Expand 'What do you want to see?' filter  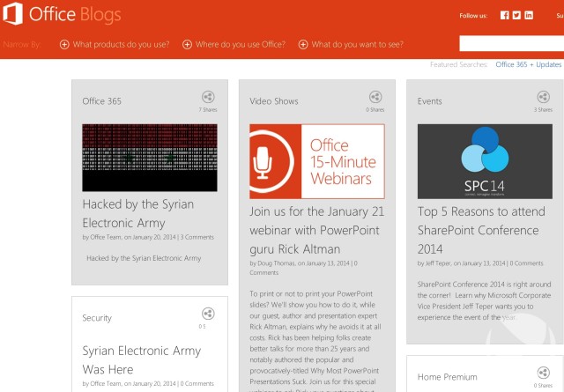[351, 44]
